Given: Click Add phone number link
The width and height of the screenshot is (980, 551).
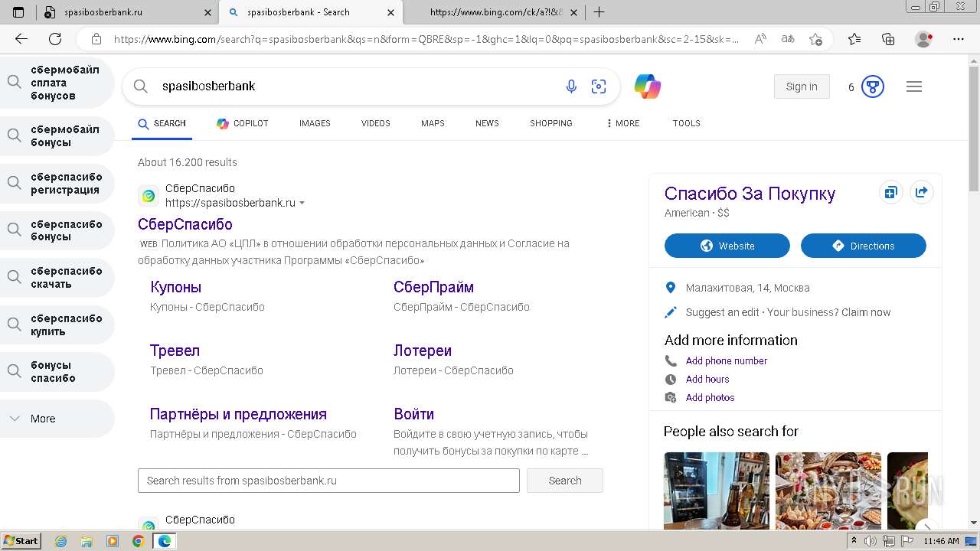Looking at the screenshot, I should click(x=727, y=360).
